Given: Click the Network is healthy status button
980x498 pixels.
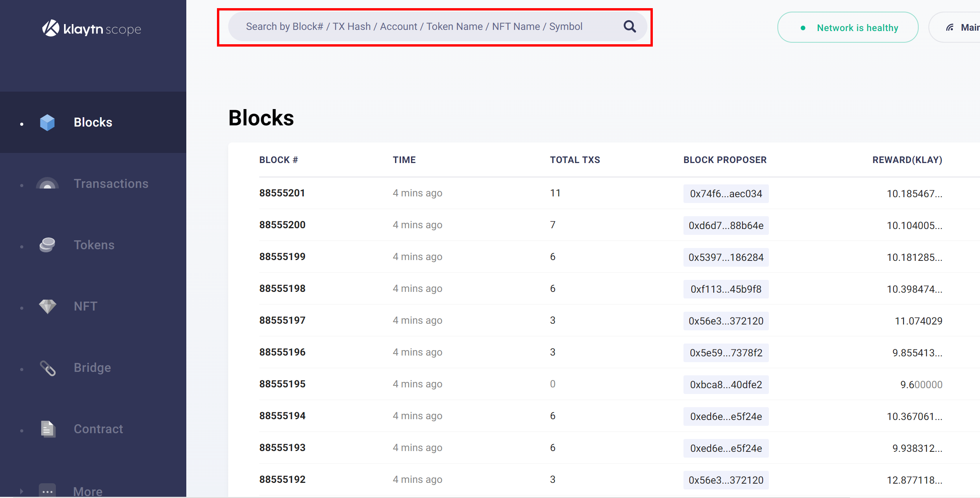Looking at the screenshot, I should point(848,28).
